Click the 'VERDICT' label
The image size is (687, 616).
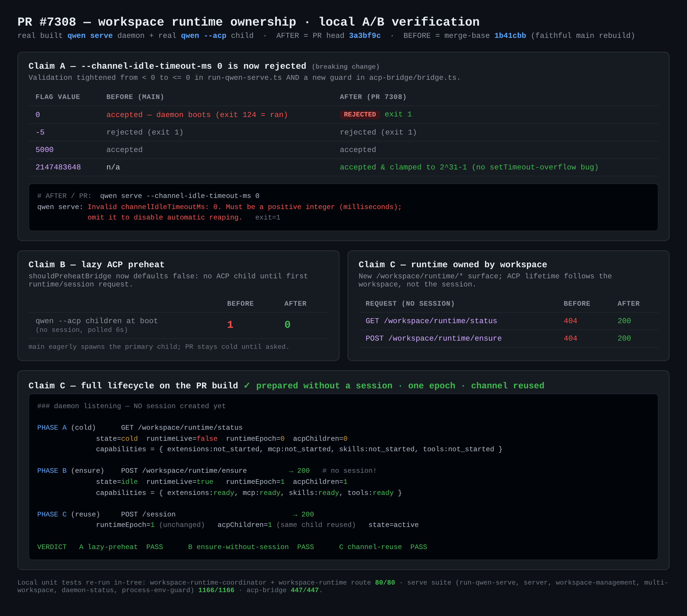click(x=52, y=547)
